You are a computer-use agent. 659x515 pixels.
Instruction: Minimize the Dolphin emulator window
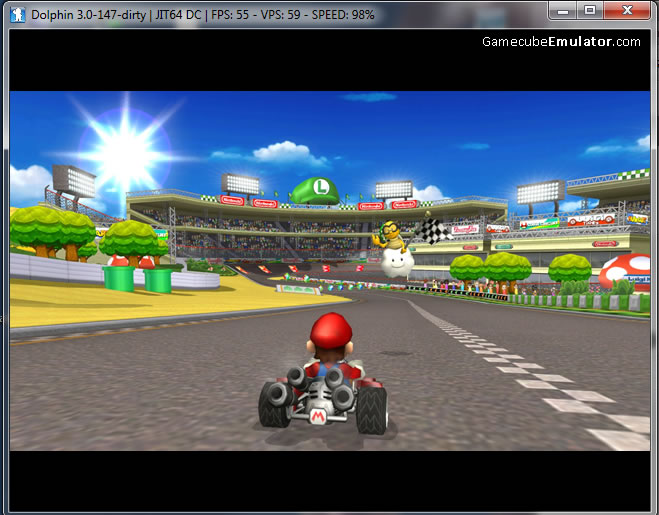coord(562,11)
